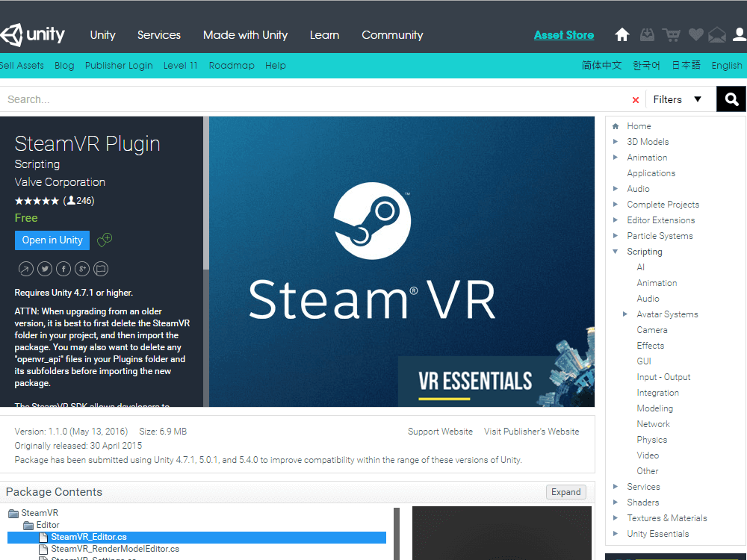Share the plugin on Facebook
The height and width of the screenshot is (560, 747).
(x=63, y=269)
